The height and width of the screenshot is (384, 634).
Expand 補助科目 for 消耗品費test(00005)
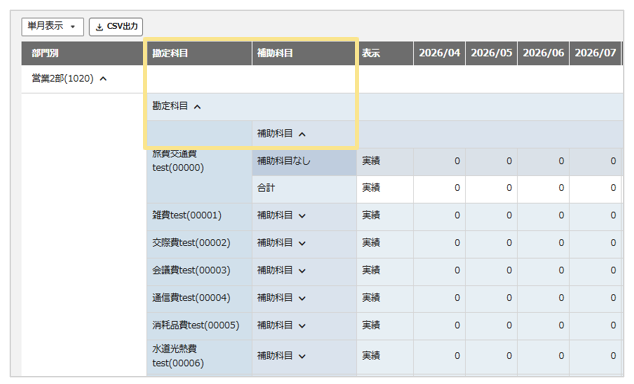coord(302,326)
